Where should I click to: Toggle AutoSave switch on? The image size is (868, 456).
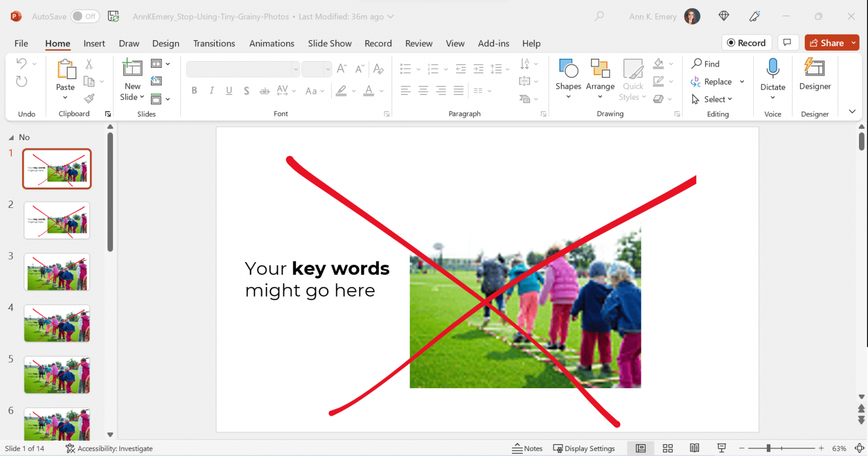coord(85,16)
